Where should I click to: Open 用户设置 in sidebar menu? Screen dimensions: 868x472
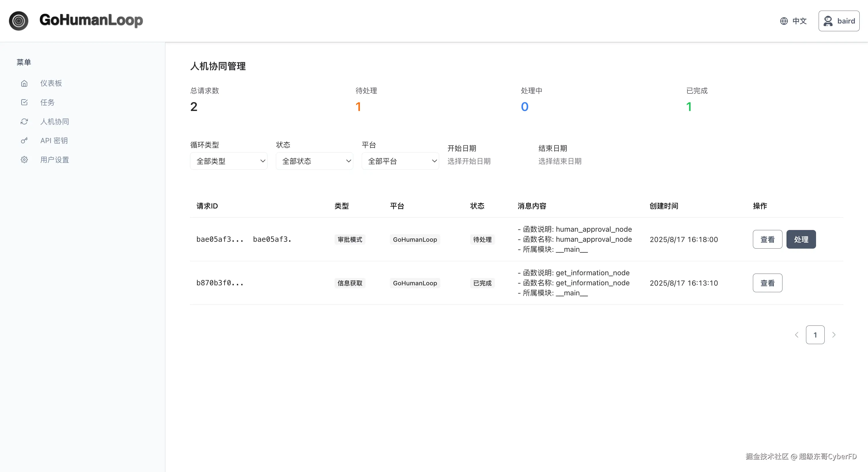click(x=55, y=159)
